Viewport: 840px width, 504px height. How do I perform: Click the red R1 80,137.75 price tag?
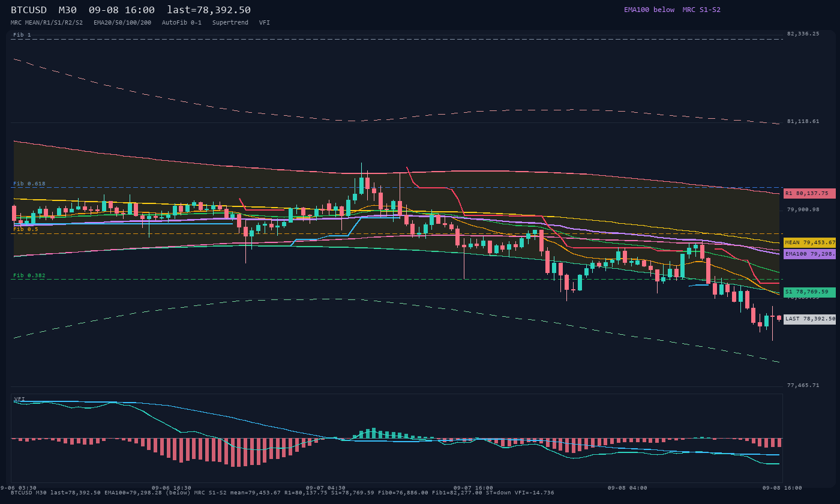tap(809, 193)
